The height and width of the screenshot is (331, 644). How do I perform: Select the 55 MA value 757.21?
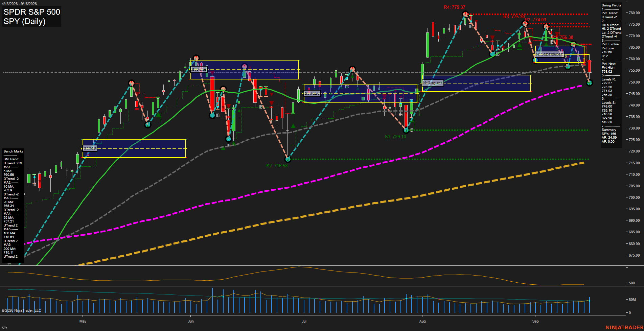pos(9,221)
